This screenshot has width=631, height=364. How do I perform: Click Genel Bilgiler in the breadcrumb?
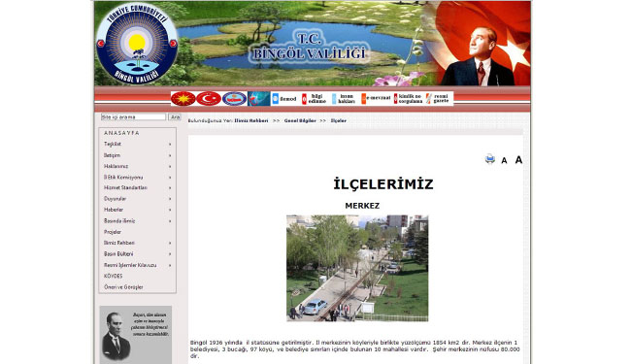[300, 120]
